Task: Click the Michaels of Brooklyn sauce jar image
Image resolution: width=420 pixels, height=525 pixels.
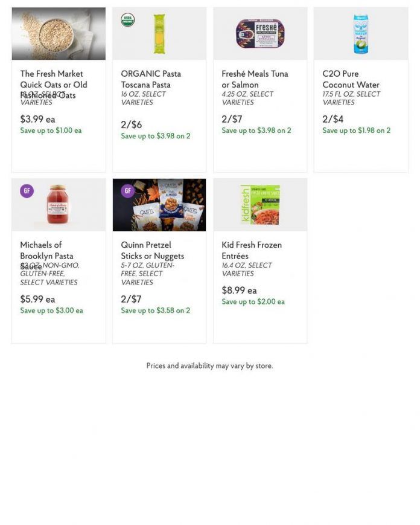Action: coord(58,204)
